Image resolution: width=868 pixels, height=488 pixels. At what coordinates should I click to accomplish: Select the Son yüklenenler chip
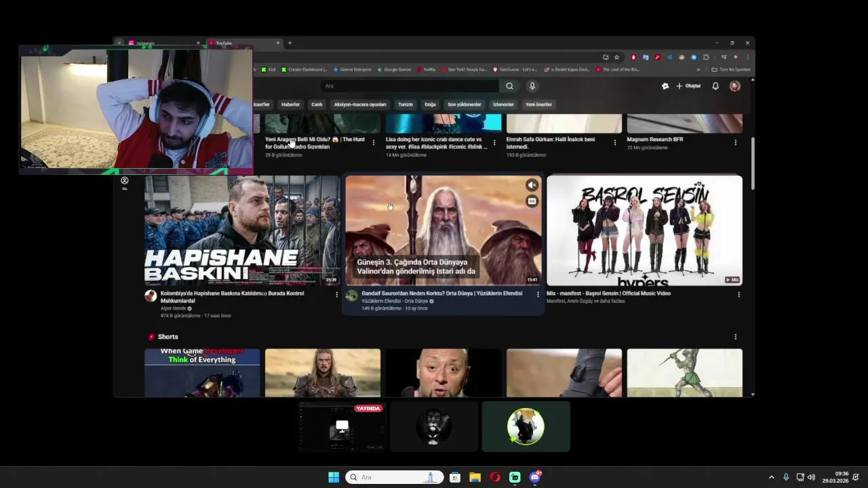coord(465,104)
